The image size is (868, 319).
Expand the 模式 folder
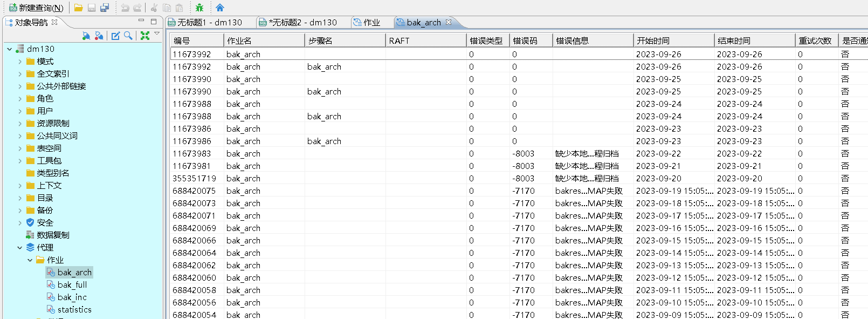pos(20,62)
